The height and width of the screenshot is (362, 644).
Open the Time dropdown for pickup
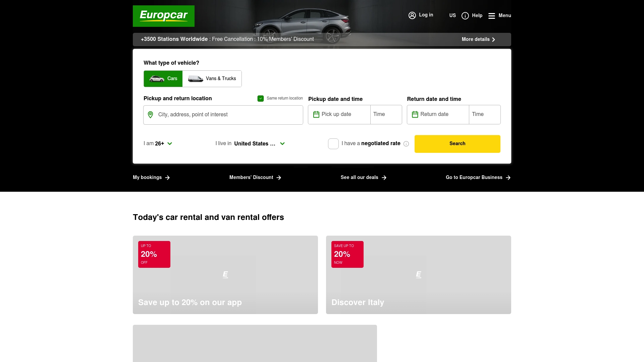[x=386, y=114]
